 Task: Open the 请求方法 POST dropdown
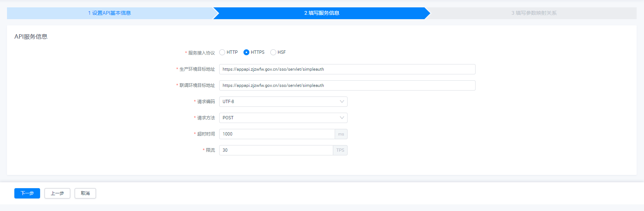pos(283,118)
